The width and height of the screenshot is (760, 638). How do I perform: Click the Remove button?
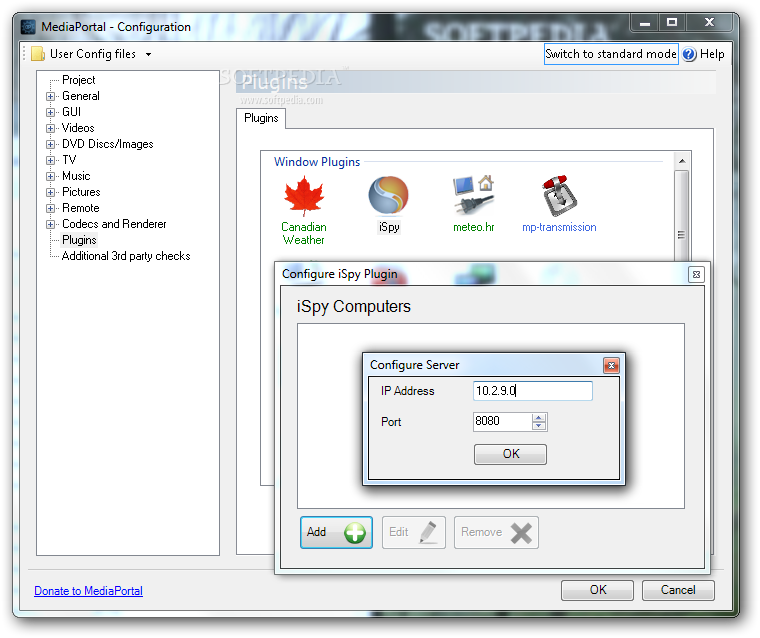coord(496,532)
